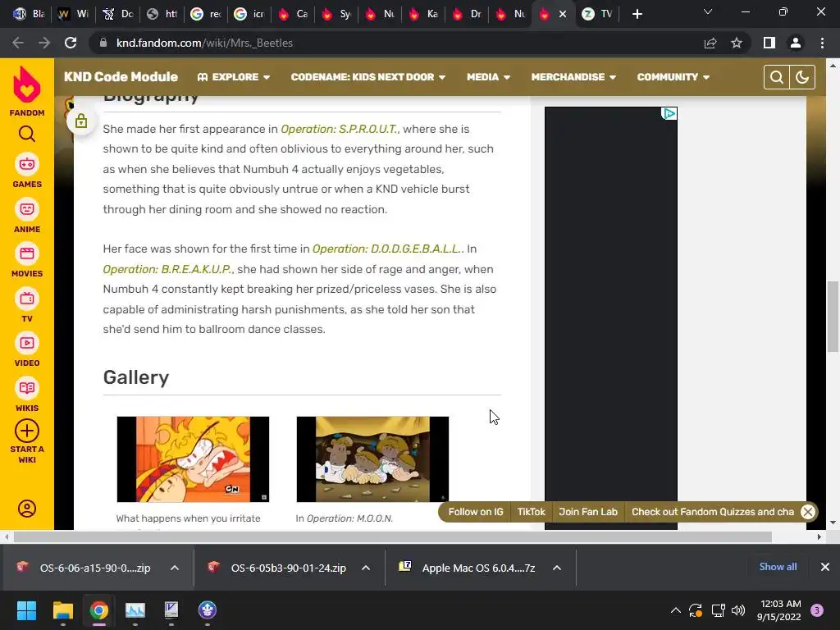The image size is (840, 630).
Task: Open the Operation: S.P.R.O.U.T. link
Action: [x=340, y=129]
